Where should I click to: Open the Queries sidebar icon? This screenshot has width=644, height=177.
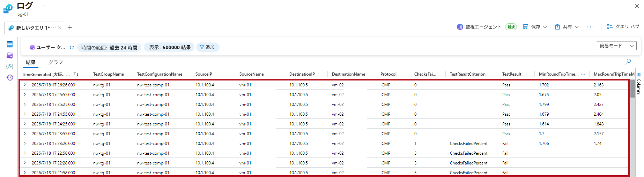[x=10, y=55]
